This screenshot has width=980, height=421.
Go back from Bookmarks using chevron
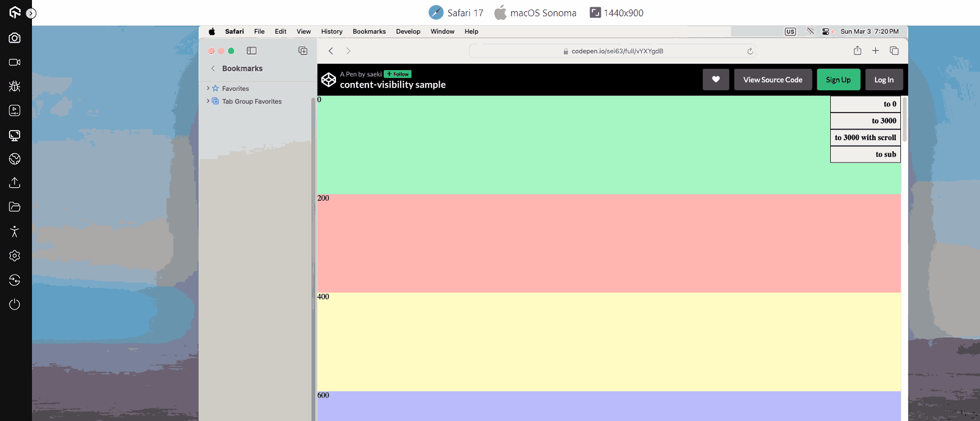213,68
